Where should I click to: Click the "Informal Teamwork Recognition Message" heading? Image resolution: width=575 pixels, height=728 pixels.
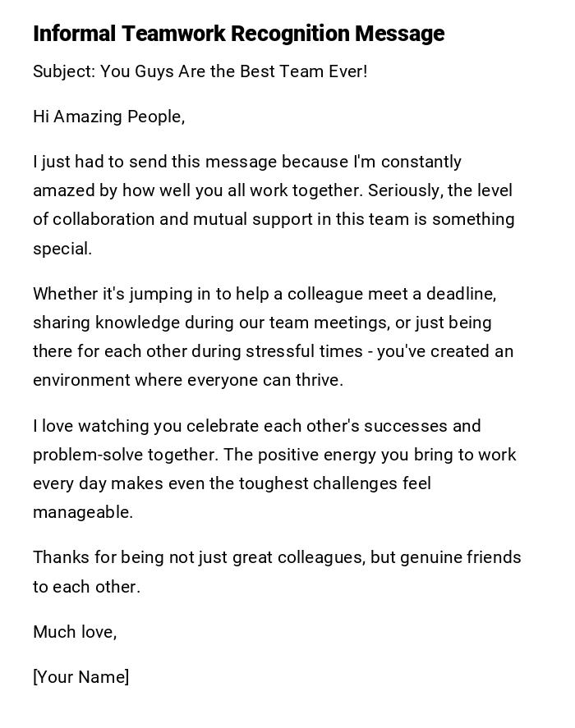pos(238,34)
